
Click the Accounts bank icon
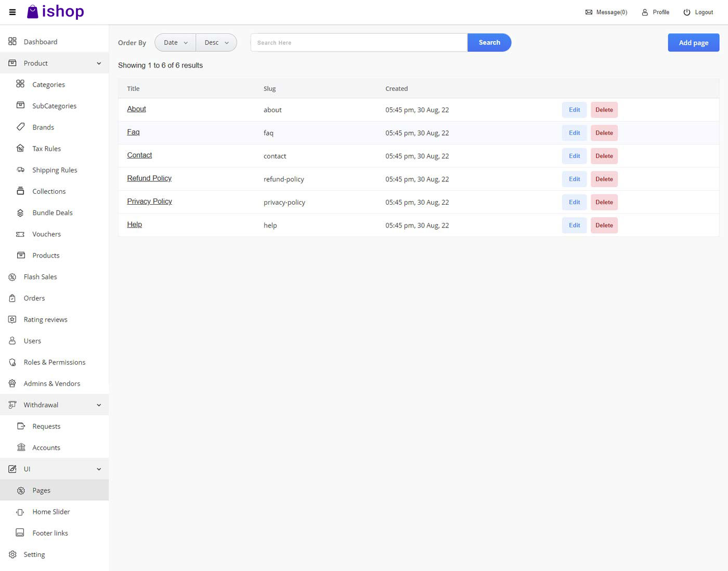21,447
